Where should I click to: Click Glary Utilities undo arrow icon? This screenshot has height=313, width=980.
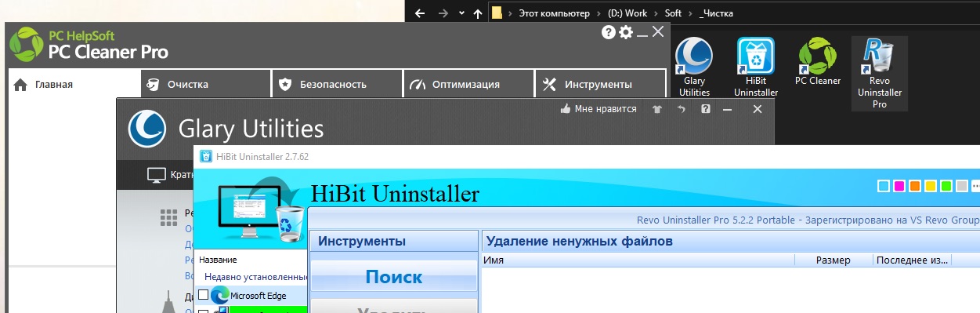coord(681,110)
